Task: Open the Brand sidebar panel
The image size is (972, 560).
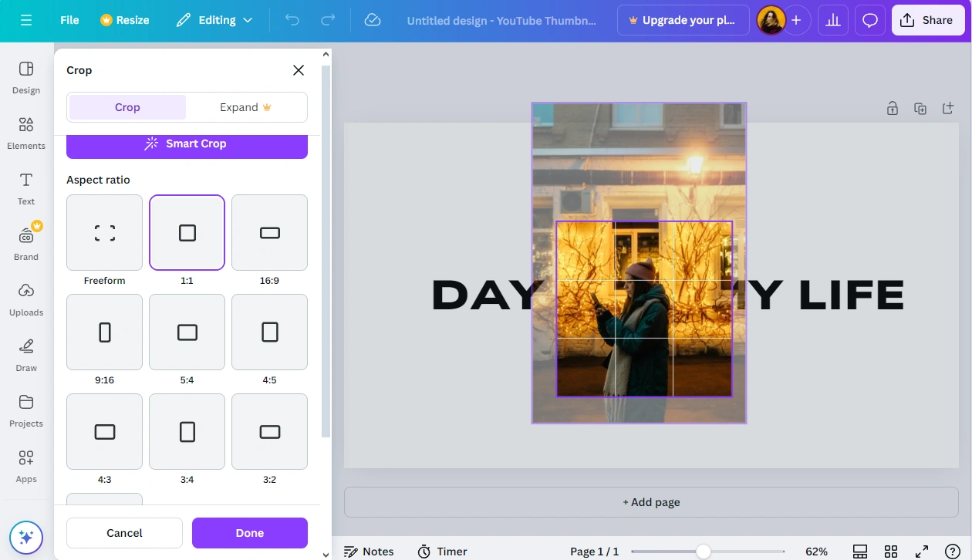Action: (26, 244)
